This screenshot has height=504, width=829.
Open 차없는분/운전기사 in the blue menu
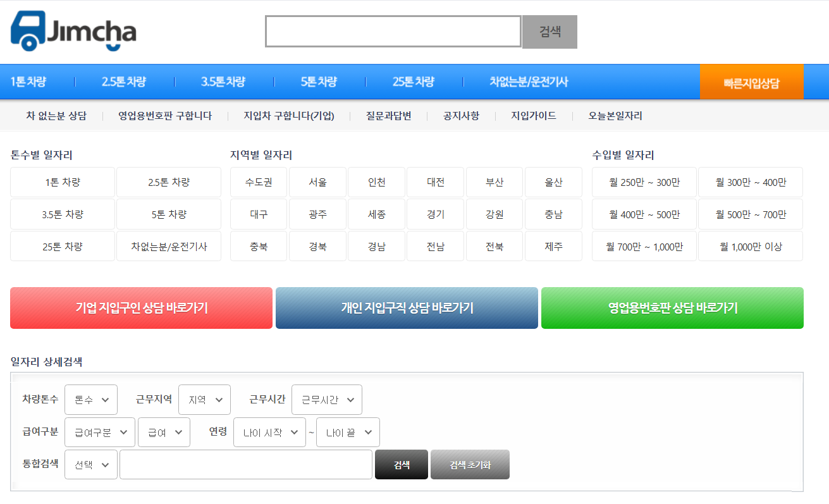[529, 82]
